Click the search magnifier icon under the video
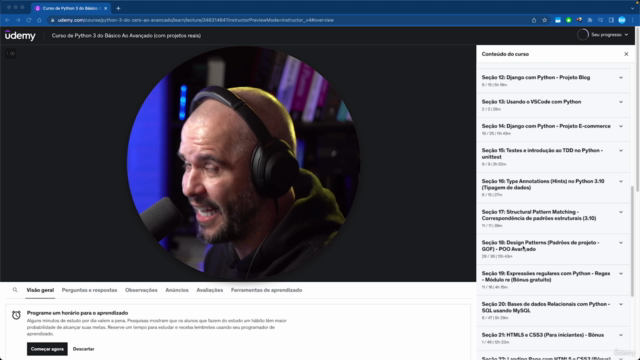 [15, 290]
